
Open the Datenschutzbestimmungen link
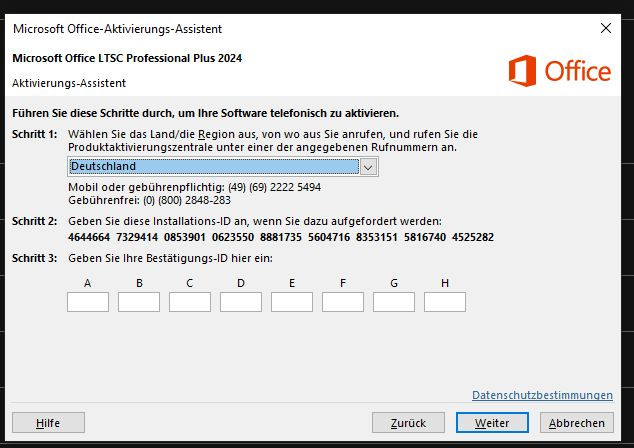[x=542, y=395]
